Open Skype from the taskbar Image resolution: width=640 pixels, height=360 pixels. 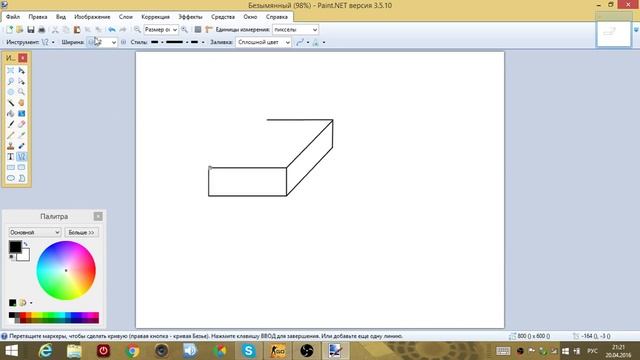point(248,351)
